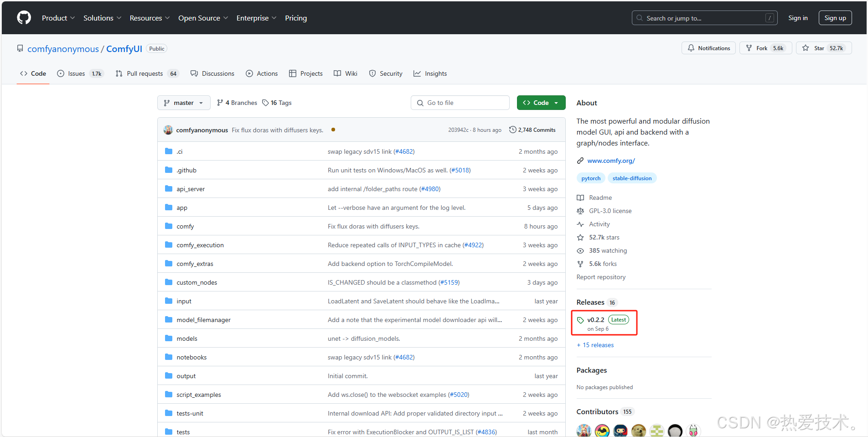Expand the Solutions menu
Image resolution: width=868 pixels, height=437 pixels.
[x=102, y=18]
